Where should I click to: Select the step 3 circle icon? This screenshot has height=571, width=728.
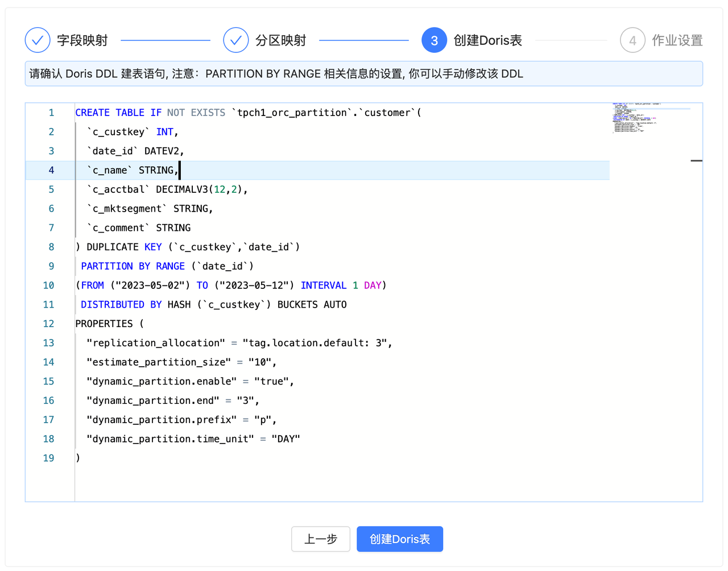pyautogui.click(x=434, y=40)
